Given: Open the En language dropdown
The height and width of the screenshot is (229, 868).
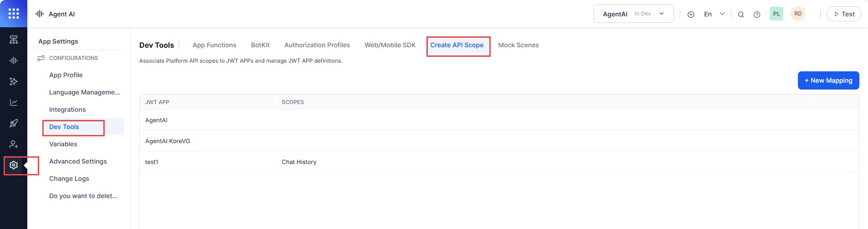Looking at the screenshot, I should coord(714,14).
